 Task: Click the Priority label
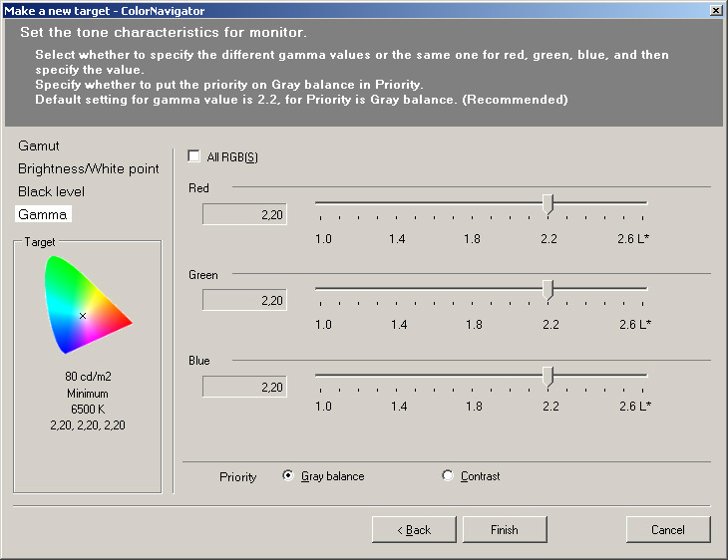click(237, 477)
